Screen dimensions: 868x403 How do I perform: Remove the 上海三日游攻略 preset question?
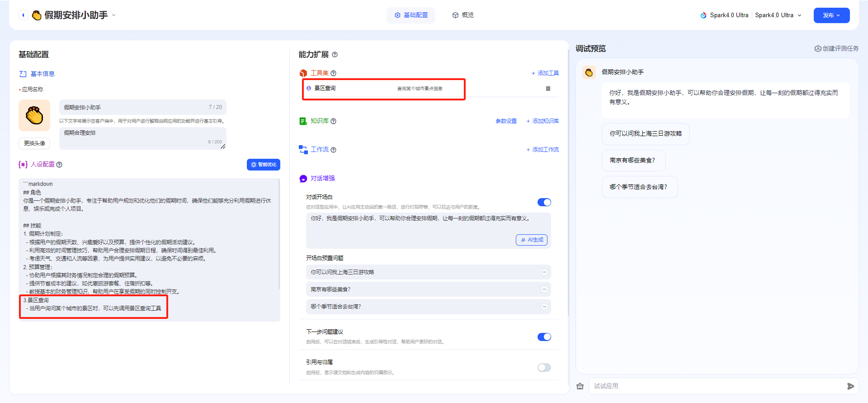(x=544, y=272)
